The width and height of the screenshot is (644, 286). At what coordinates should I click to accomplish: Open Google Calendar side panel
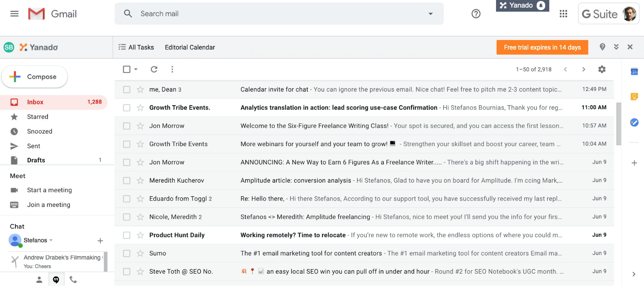[x=634, y=71]
